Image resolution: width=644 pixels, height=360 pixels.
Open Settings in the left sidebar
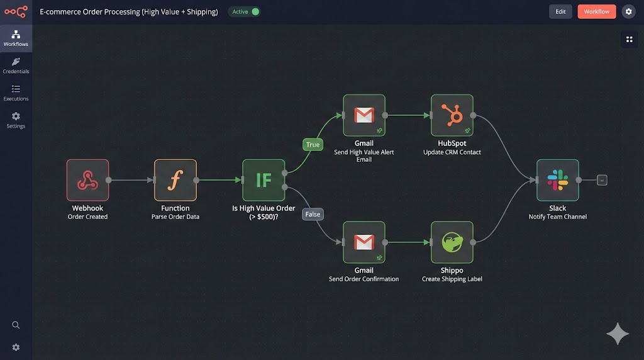[x=16, y=120]
